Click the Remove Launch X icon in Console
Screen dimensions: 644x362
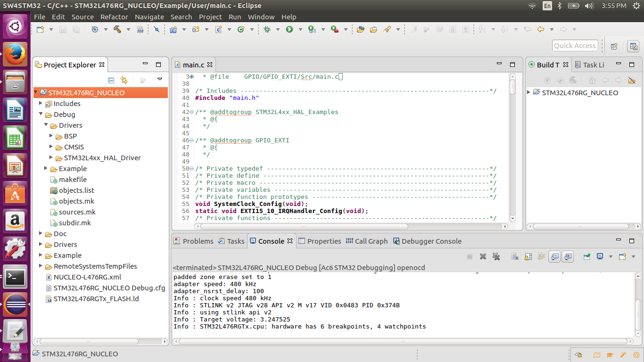click(483, 256)
